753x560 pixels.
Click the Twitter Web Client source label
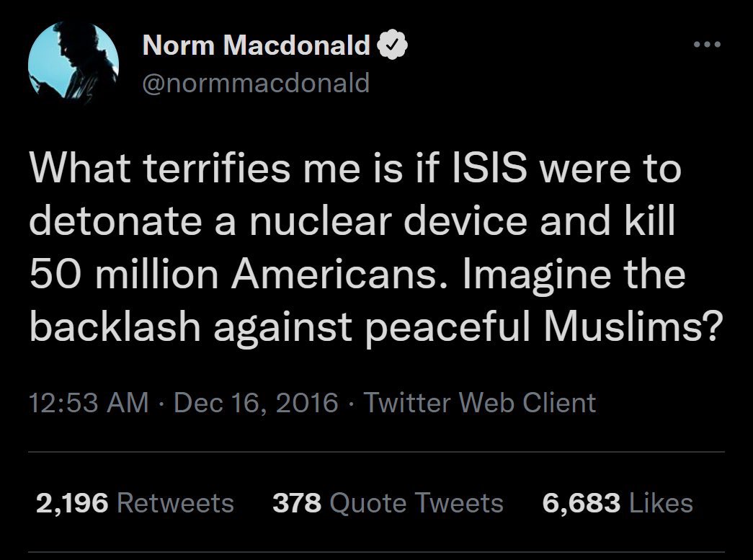(480, 402)
